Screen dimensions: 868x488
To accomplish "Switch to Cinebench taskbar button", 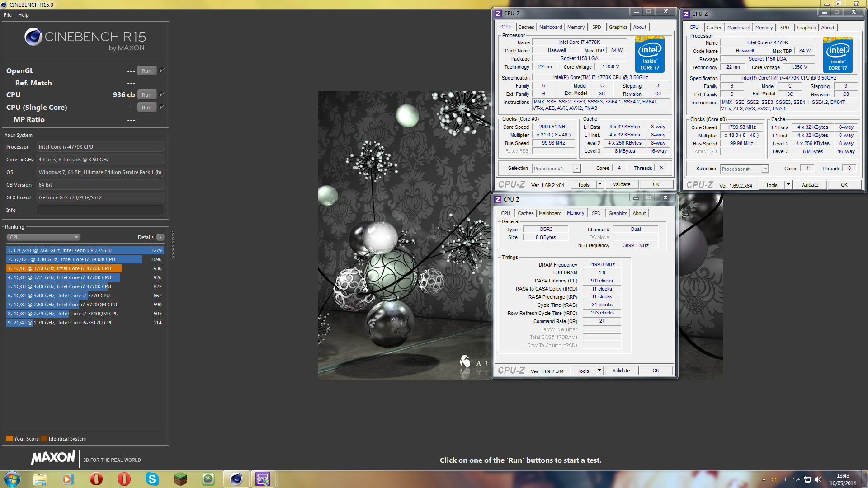I will [236, 479].
